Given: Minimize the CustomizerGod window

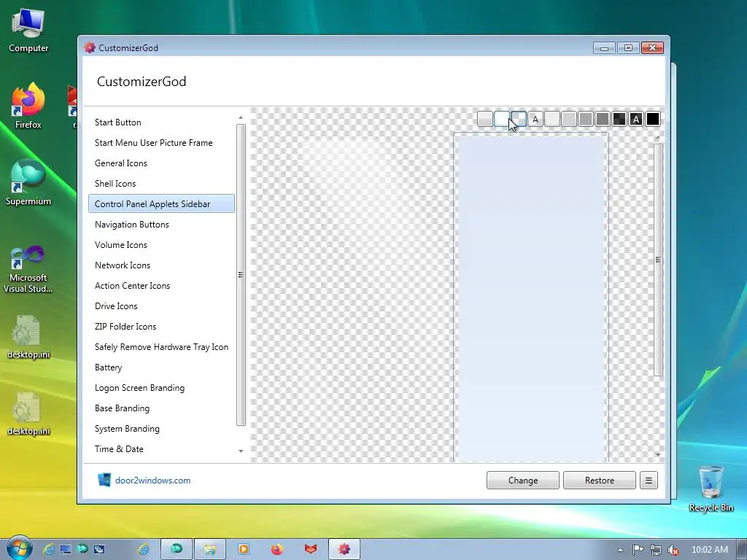Looking at the screenshot, I should 604,47.
